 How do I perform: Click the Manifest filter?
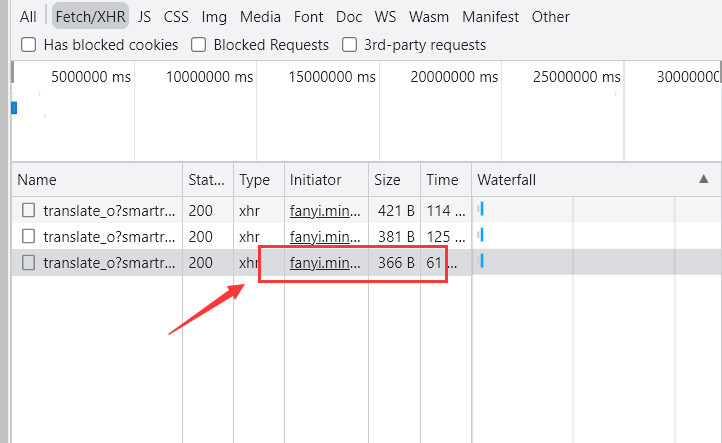pyautogui.click(x=490, y=17)
